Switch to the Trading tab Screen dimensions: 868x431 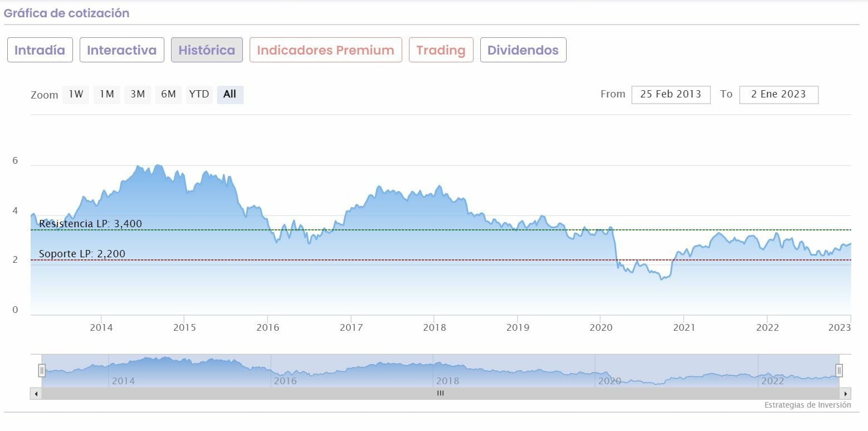(441, 50)
